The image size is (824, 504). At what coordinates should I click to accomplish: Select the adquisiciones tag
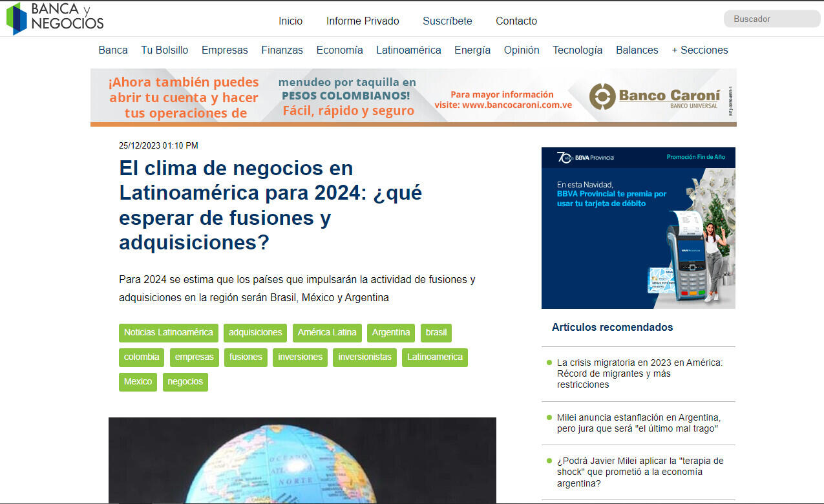pyautogui.click(x=255, y=333)
